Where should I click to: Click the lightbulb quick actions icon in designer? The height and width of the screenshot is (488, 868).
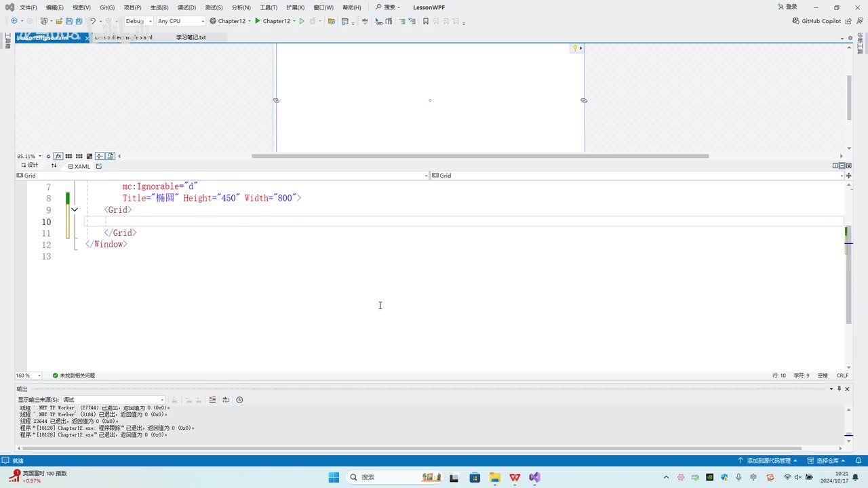pos(575,48)
